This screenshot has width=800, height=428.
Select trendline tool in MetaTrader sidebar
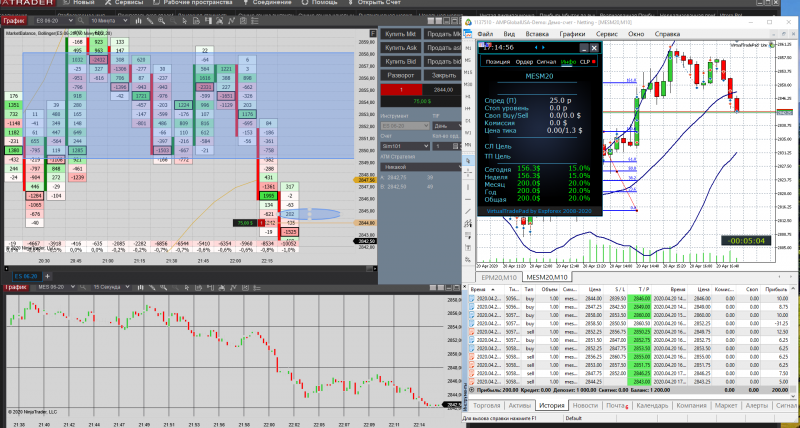click(x=468, y=211)
